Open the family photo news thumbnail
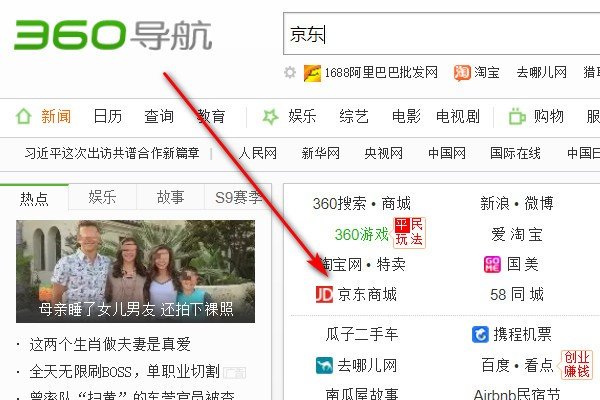This screenshot has width=600, height=400. click(x=135, y=271)
